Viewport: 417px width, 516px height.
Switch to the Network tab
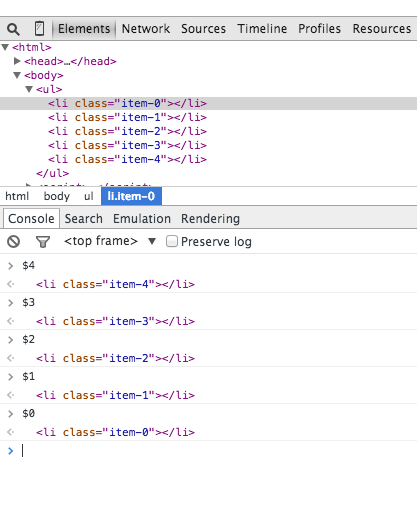click(x=146, y=29)
